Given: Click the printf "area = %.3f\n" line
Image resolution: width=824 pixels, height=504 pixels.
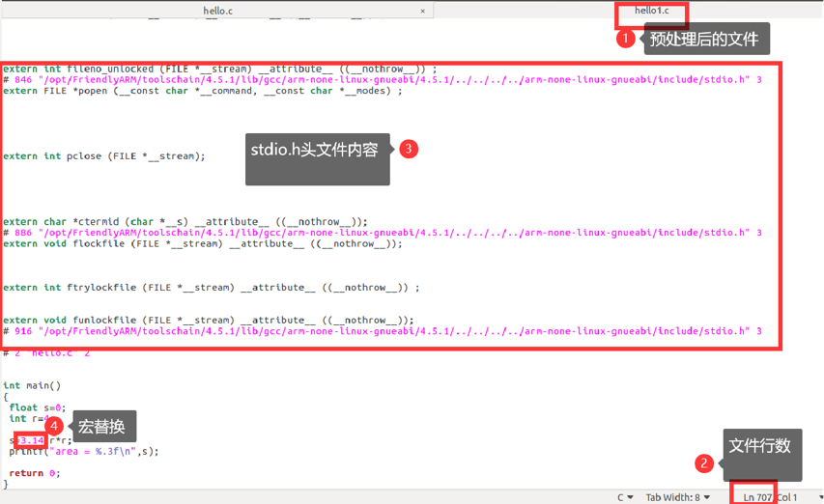Looking at the screenshot, I should point(83,451).
